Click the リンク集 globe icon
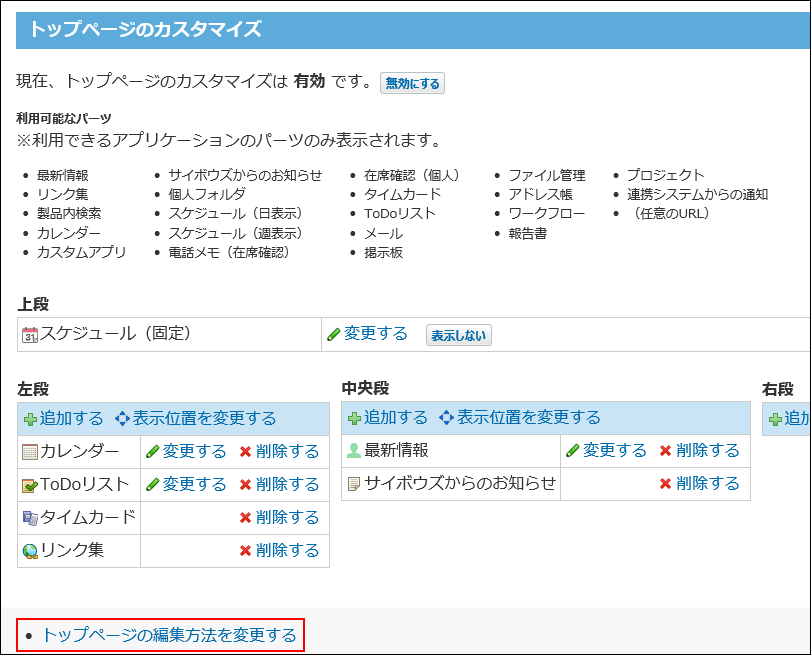 [30, 552]
